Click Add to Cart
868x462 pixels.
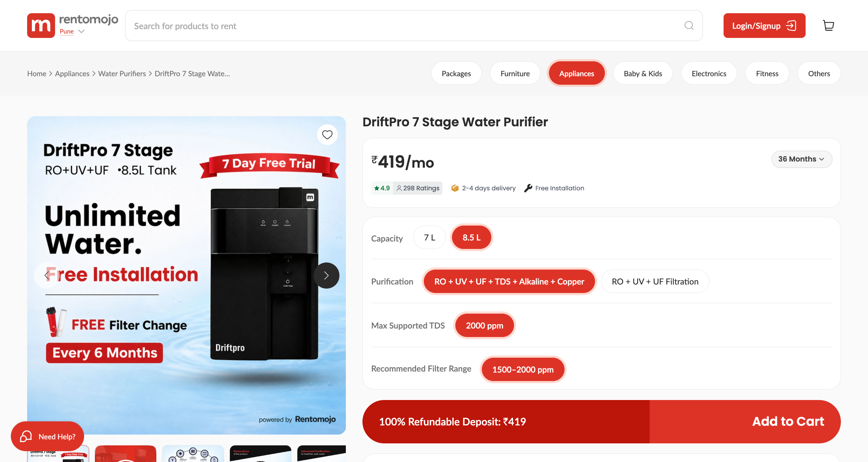(788, 421)
